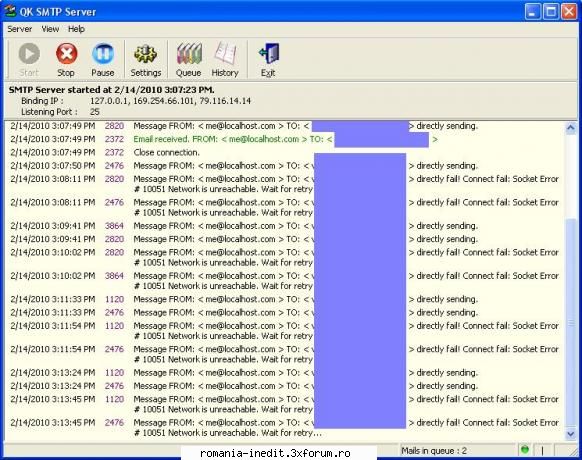Select the 3:11:33 PM entry with ID 1120
The image size is (582, 460).
coord(285,299)
